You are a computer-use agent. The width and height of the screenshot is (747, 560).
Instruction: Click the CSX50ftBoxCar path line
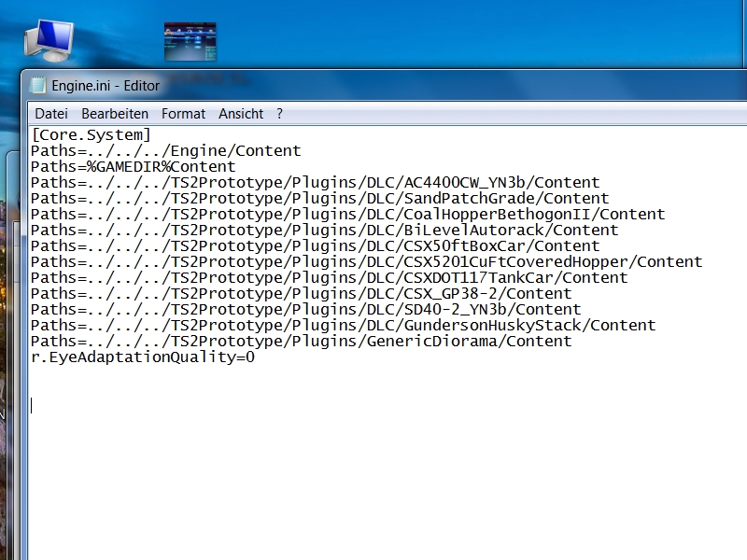[x=316, y=246]
